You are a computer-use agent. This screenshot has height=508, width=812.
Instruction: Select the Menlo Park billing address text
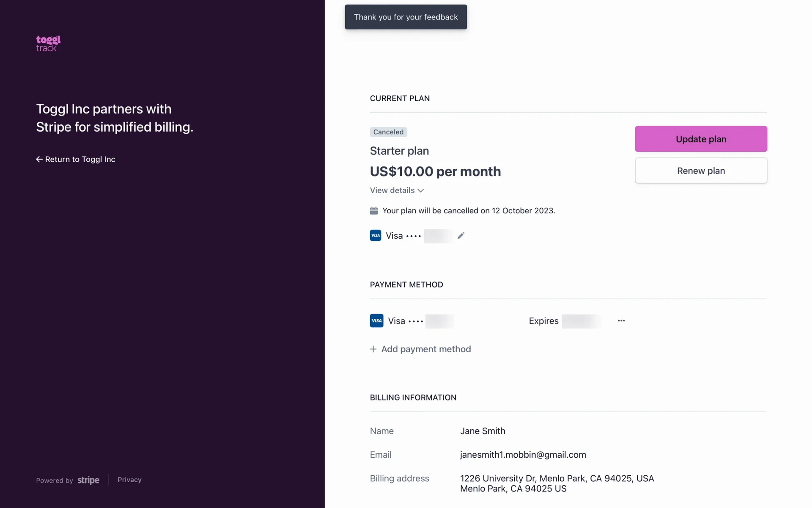[557, 483]
